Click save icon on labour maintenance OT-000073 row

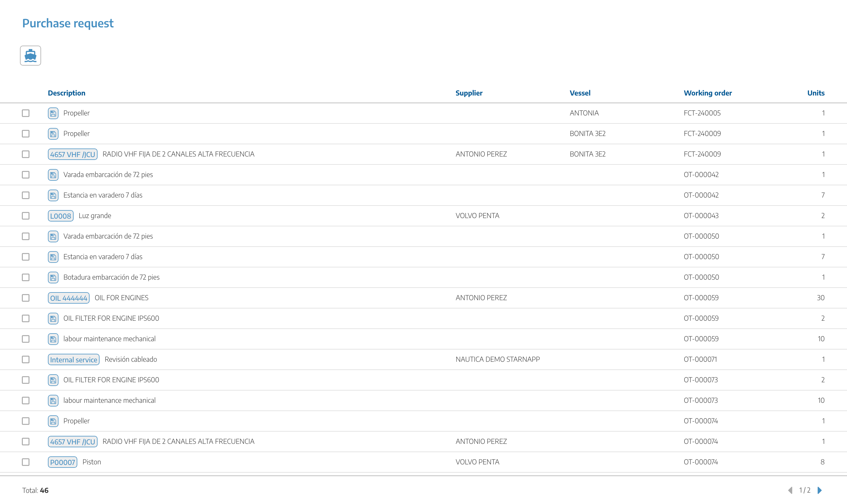[x=53, y=401]
